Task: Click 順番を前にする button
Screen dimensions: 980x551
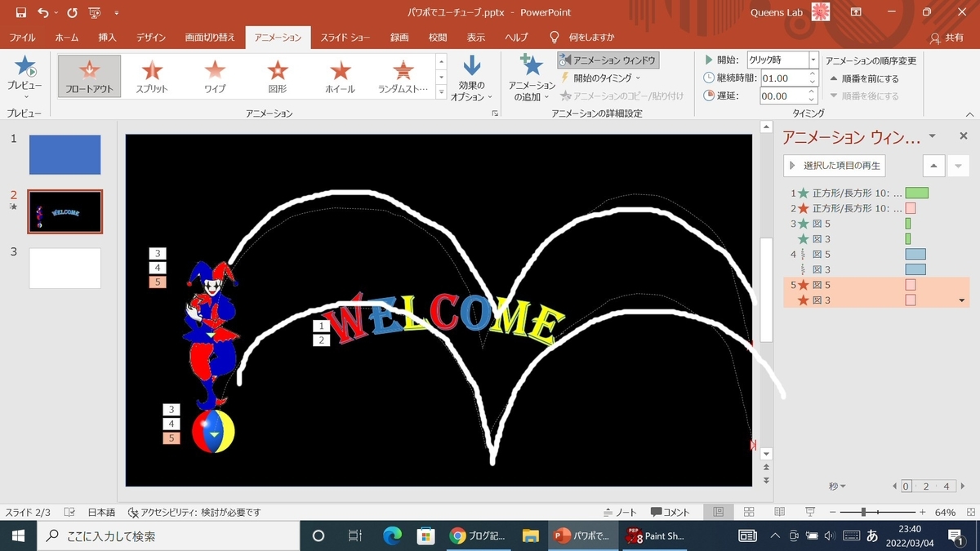Action: pos(864,78)
